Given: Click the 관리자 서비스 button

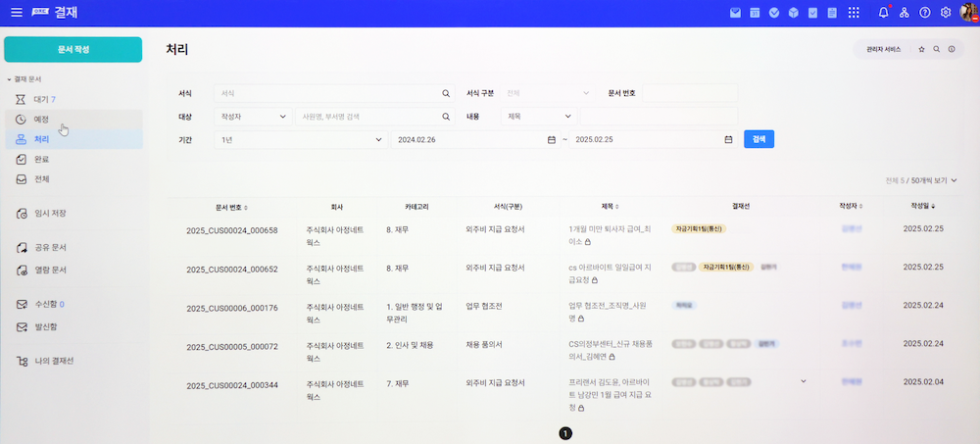Looking at the screenshot, I should (883, 49).
